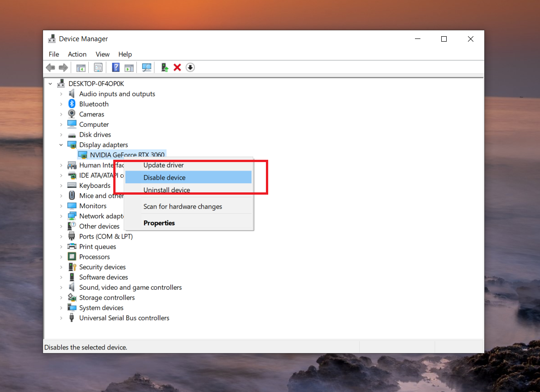Select Properties in the context menu
The image size is (540, 392).
coord(159,223)
